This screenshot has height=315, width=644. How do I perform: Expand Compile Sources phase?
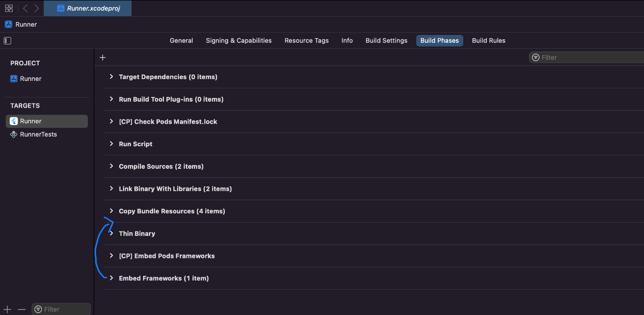[x=111, y=166]
